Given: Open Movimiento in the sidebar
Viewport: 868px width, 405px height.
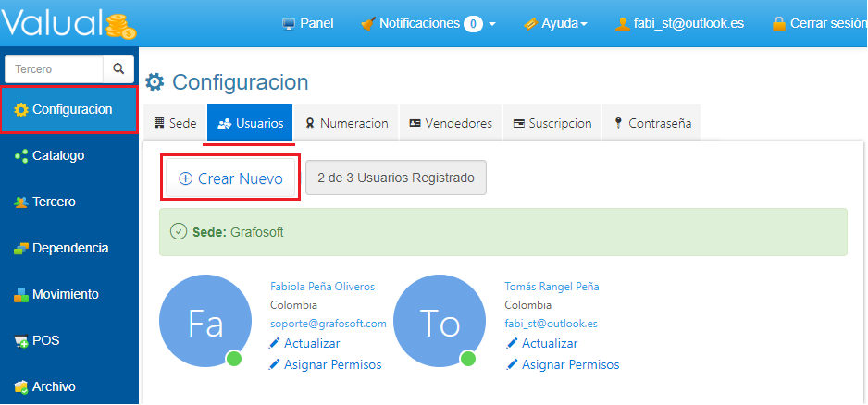Looking at the screenshot, I should [x=64, y=294].
